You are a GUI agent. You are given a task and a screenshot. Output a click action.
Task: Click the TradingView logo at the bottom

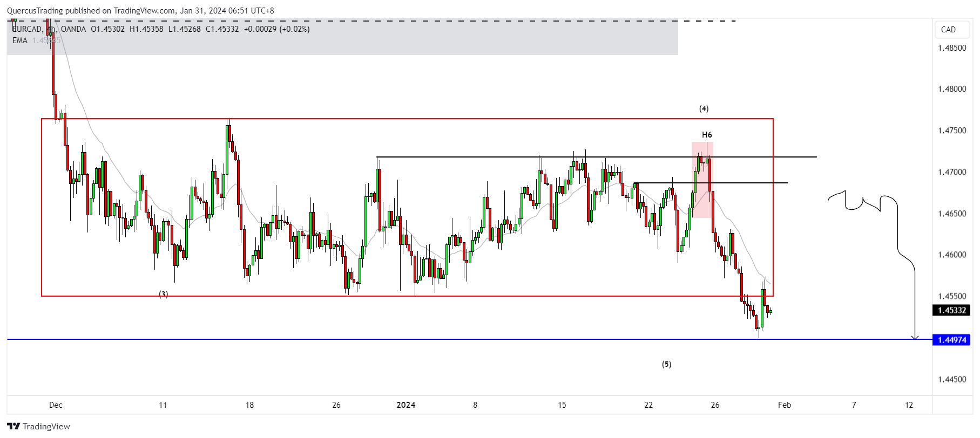(39, 426)
